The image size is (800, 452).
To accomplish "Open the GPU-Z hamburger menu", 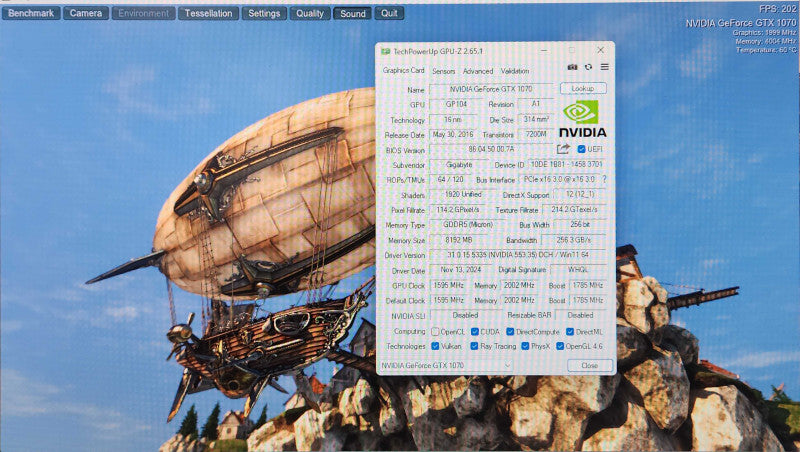I will 605,67.
